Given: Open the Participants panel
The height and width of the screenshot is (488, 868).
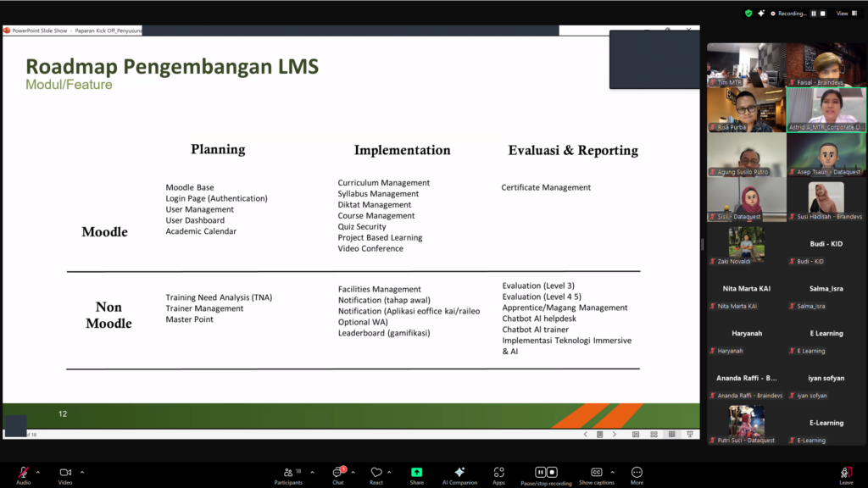Looking at the screenshot, I should coord(288,473).
